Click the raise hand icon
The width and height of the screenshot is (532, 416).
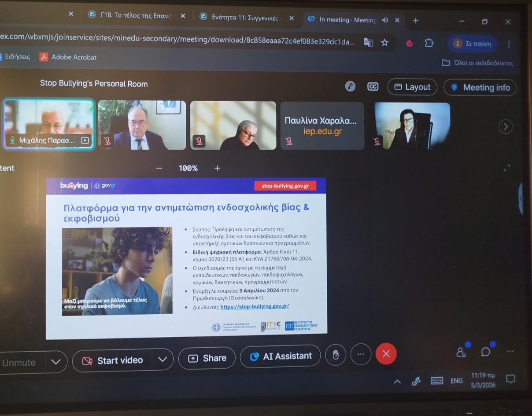pyautogui.click(x=336, y=355)
